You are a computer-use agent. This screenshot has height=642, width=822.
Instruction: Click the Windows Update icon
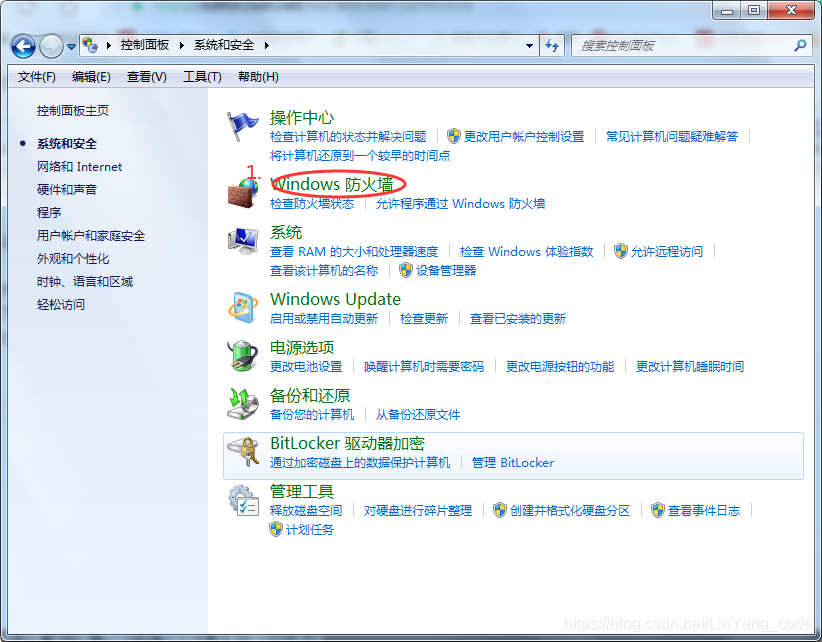click(243, 308)
